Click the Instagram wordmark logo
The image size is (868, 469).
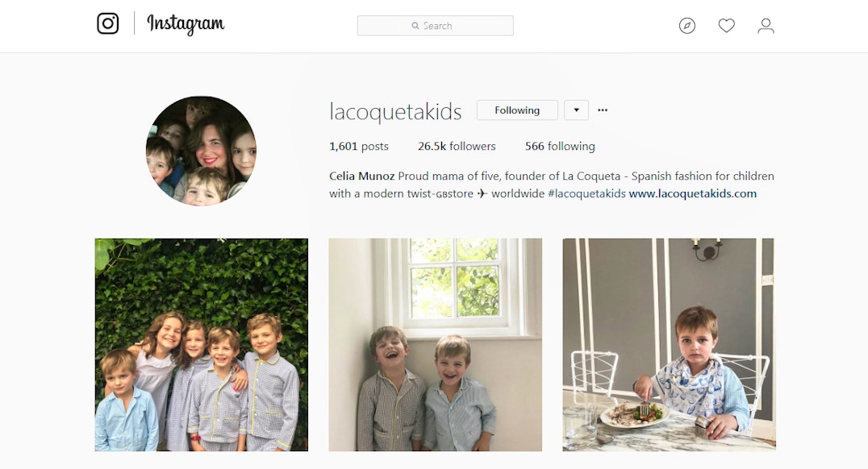click(186, 24)
